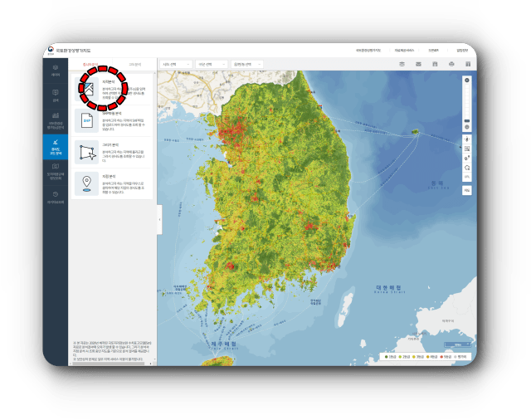Open the province selection dropdown
This screenshot has width=531, height=420.
(176, 65)
